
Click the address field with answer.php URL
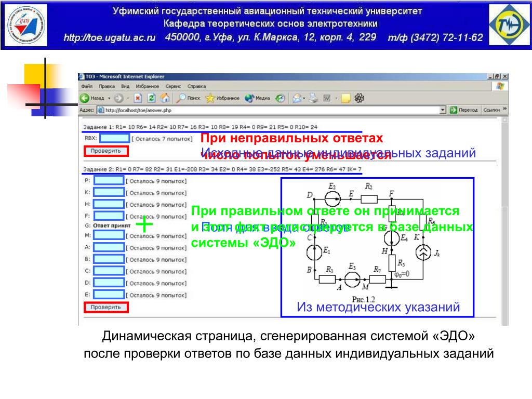271,110
